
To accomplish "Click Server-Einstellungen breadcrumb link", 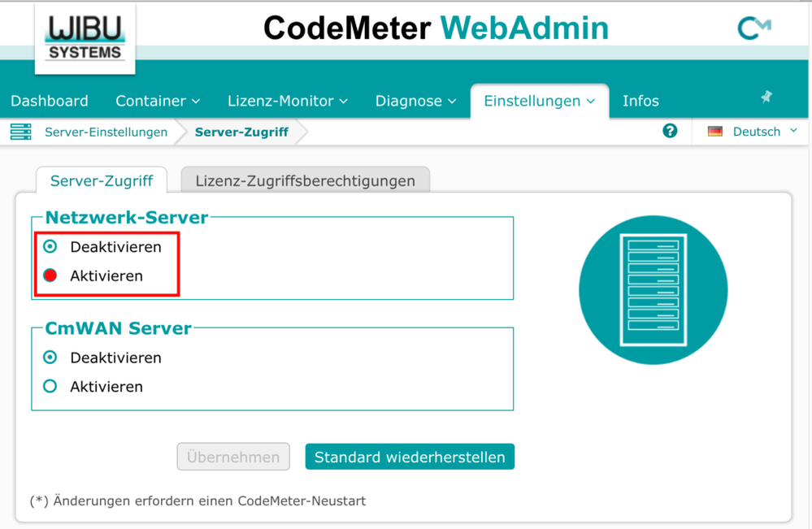I will point(106,132).
